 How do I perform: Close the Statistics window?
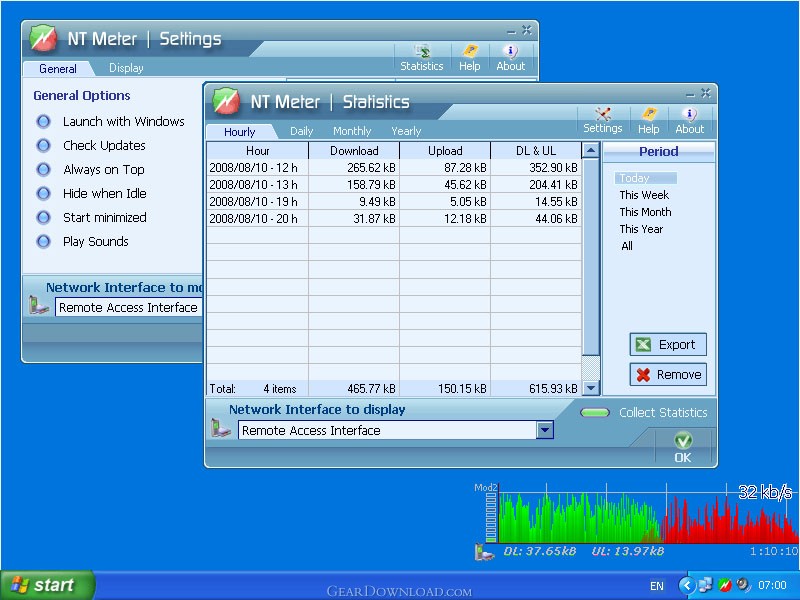pos(705,93)
